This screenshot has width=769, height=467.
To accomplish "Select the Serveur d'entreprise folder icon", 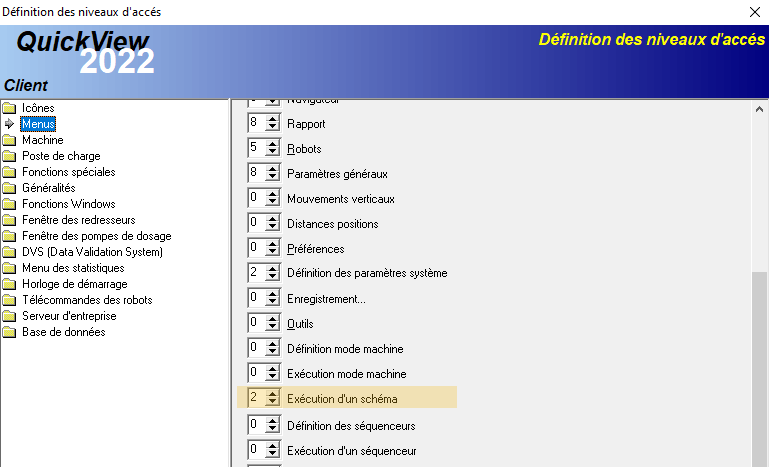I will coord(9,316).
